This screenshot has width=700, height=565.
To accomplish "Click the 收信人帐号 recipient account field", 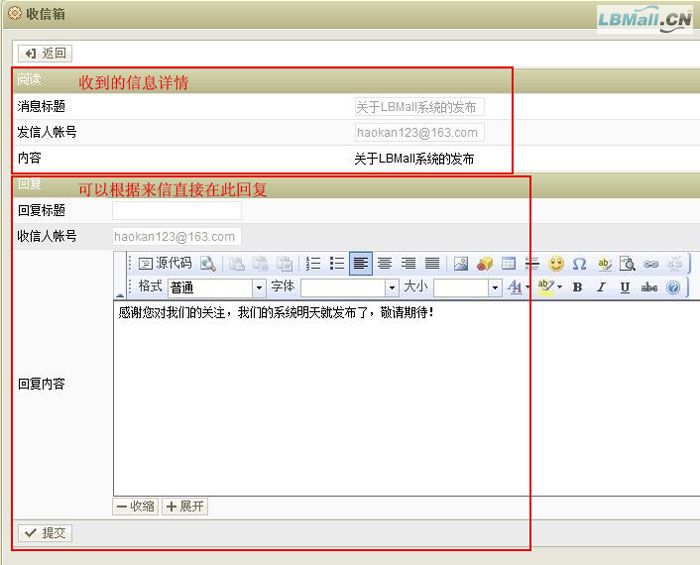I will click(x=177, y=237).
